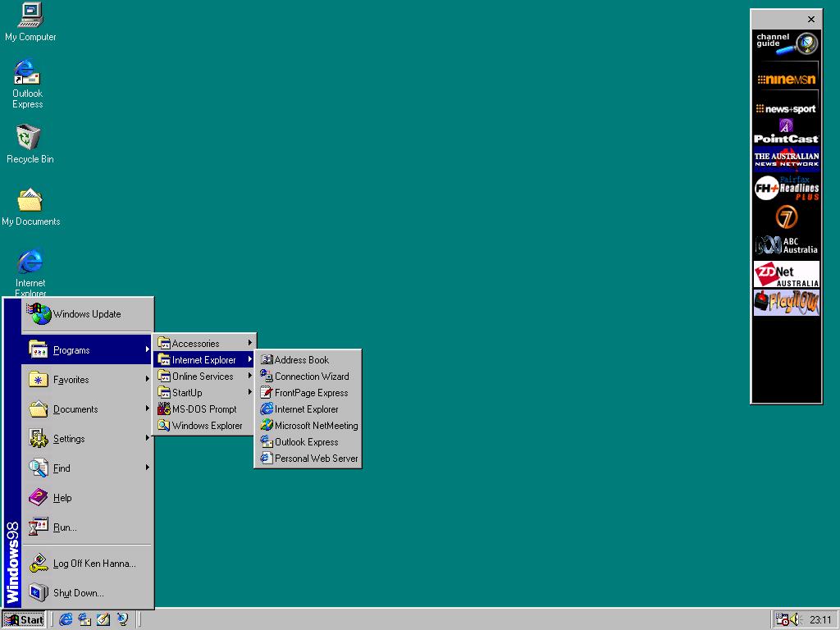
Task: Expand the Favorites arrow in Start menu
Action: point(147,379)
